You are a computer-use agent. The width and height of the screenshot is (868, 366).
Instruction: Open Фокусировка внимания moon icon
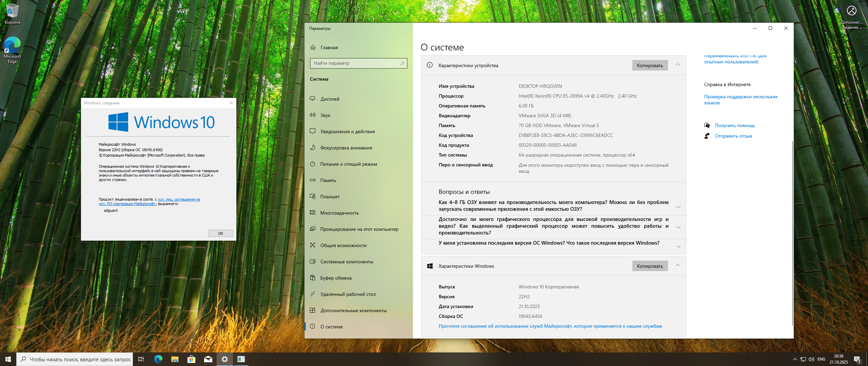313,147
